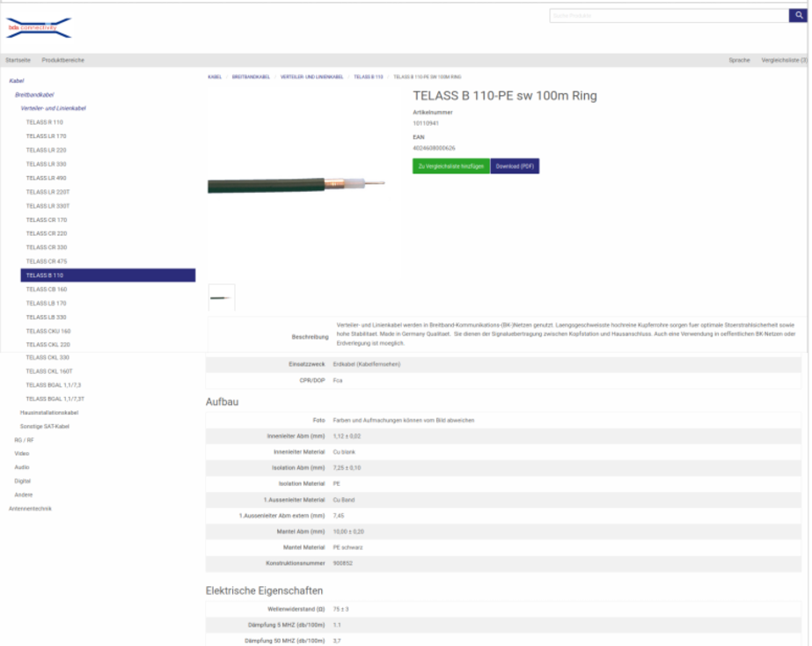Click BREITBANDKABEL in the breadcrumb
The height and width of the screenshot is (646, 812).
pos(251,77)
